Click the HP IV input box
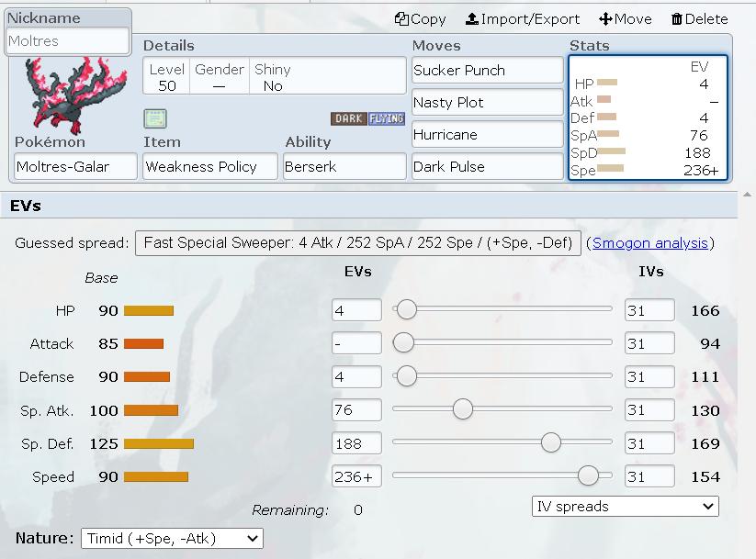The image size is (756, 559). pos(649,310)
